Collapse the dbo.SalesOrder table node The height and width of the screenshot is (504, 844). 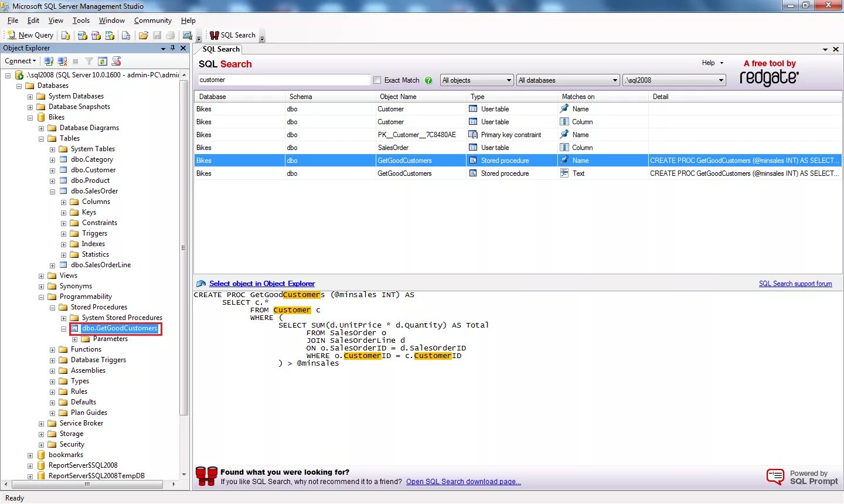(52, 192)
